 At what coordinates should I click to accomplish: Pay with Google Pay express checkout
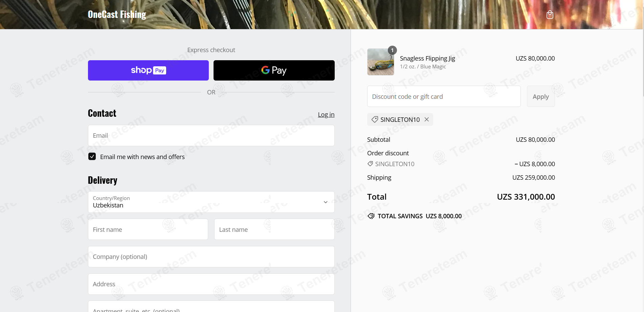pyautogui.click(x=274, y=70)
